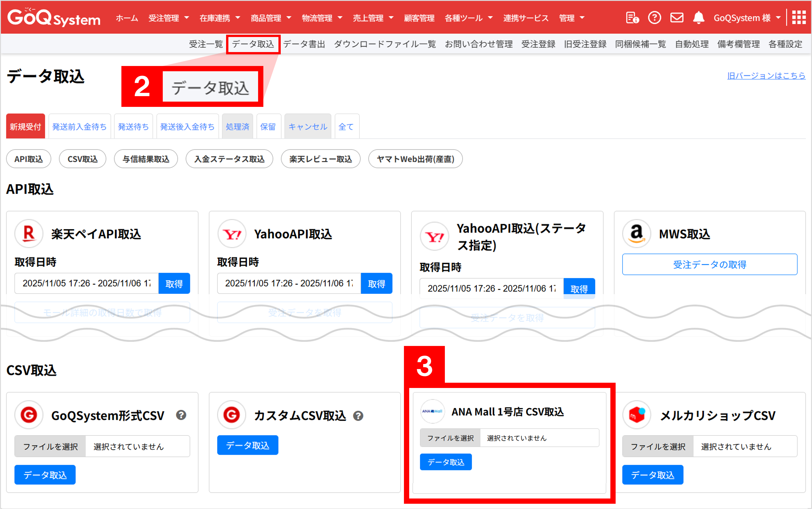Open the apps grid icon
The height and width of the screenshot is (509, 812).
pyautogui.click(x=799, y=18)
